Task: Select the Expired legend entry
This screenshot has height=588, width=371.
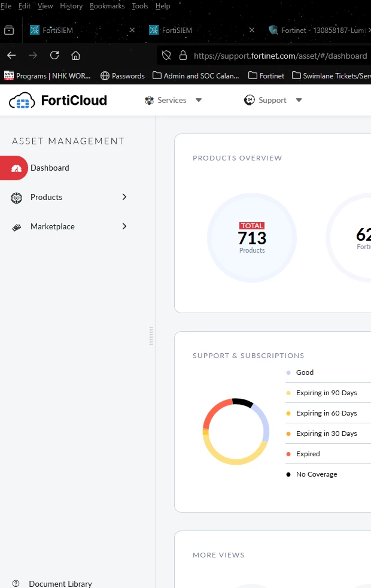Action: pyautogui.click(x=308, y=454)
